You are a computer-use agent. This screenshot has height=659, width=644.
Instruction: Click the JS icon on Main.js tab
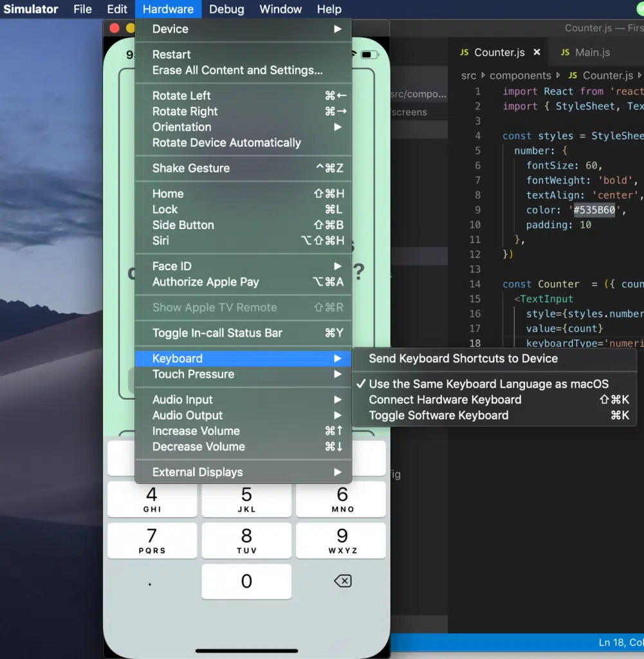565,53
